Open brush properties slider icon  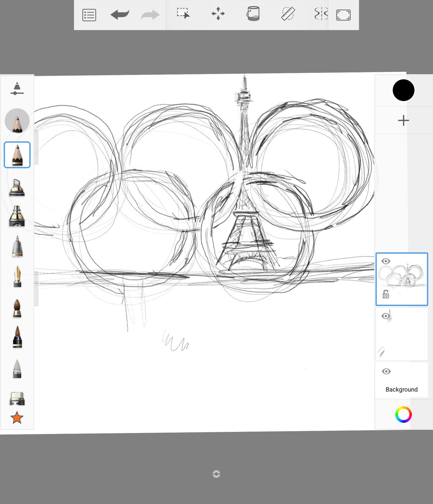[x=17, y=89]
